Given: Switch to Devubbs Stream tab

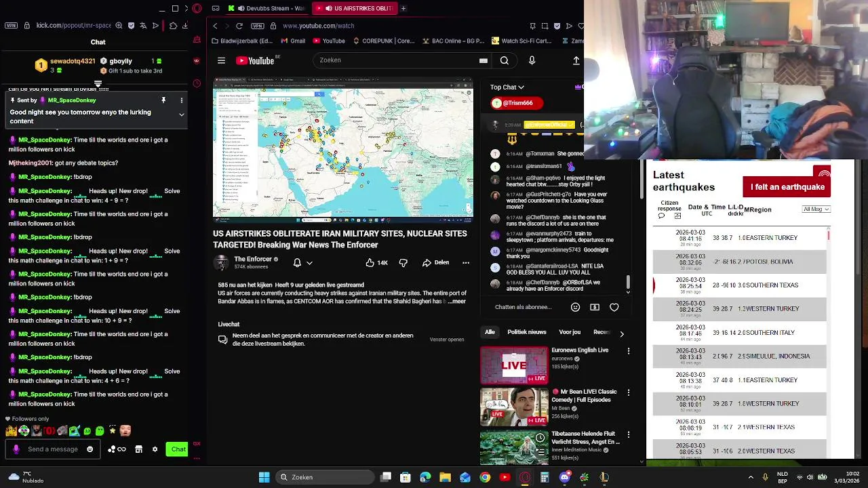Looking at the screenshot, I should point(267,8).
